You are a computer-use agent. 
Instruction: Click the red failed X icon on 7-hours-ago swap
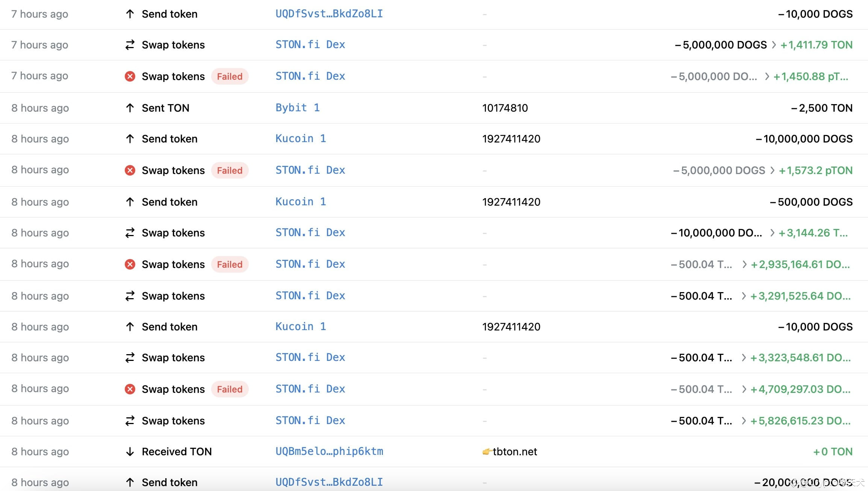coord(130,76)
